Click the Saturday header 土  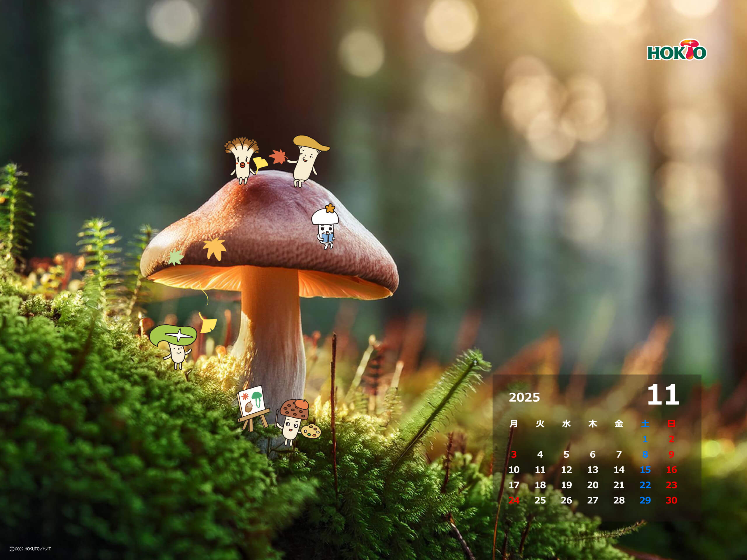pos(645,423)
